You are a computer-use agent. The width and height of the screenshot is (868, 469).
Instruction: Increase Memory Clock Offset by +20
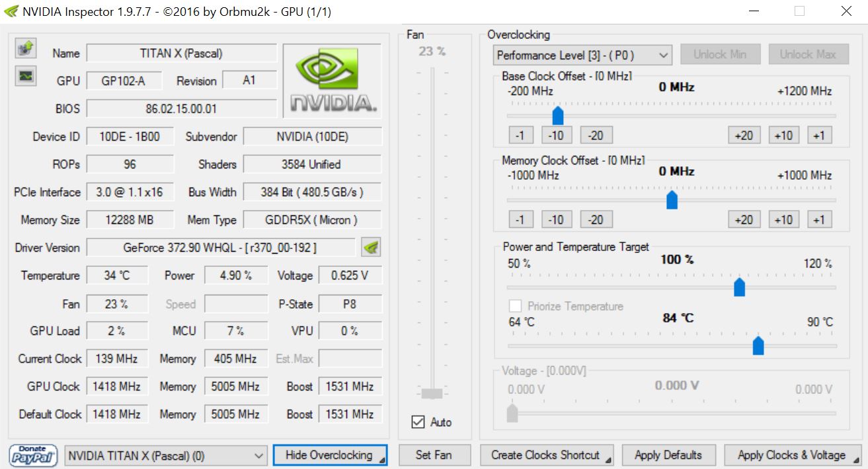pos(744,220)
